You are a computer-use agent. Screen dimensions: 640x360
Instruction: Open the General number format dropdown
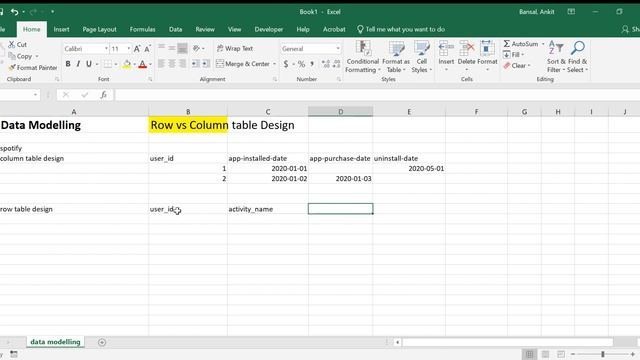338,49
